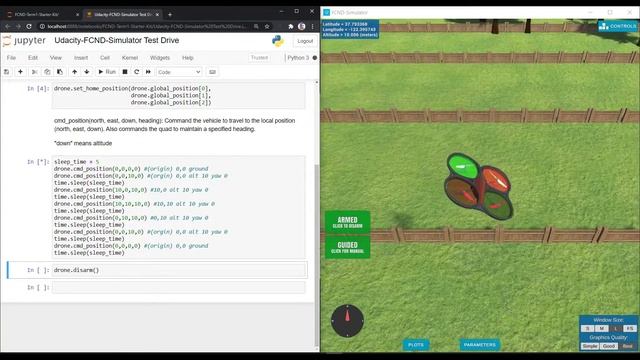The width and height of the screenshot is (640, 360).
Task: Click the line 'sleep_time = 5'
Action: (x=76, y=162)
